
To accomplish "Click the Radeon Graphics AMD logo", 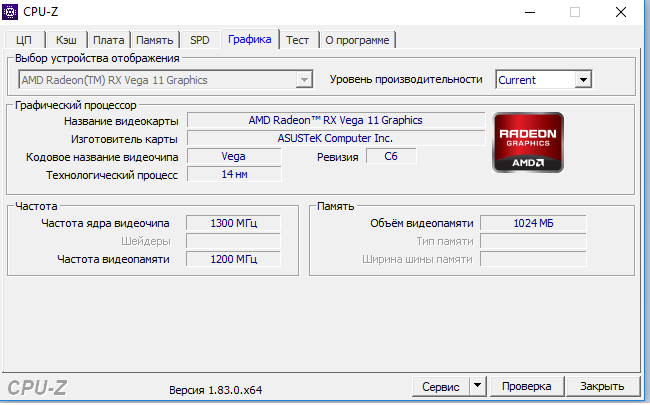I will [528, 143].
